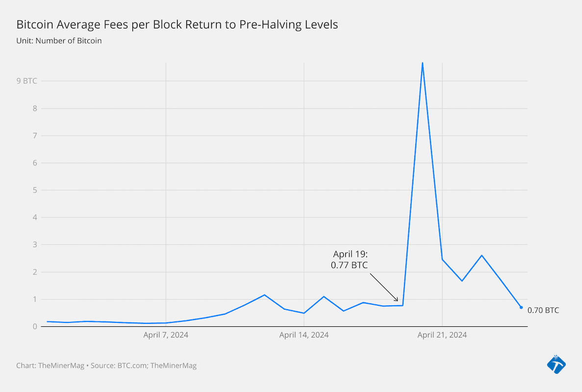Click the "Unit: Number of Bitcoin" subtitle

coord(59,41)
